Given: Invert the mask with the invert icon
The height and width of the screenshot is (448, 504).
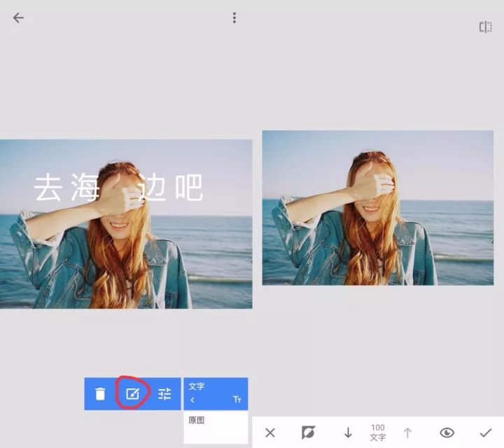Looking at the screenshot, I should click(308, 433).
